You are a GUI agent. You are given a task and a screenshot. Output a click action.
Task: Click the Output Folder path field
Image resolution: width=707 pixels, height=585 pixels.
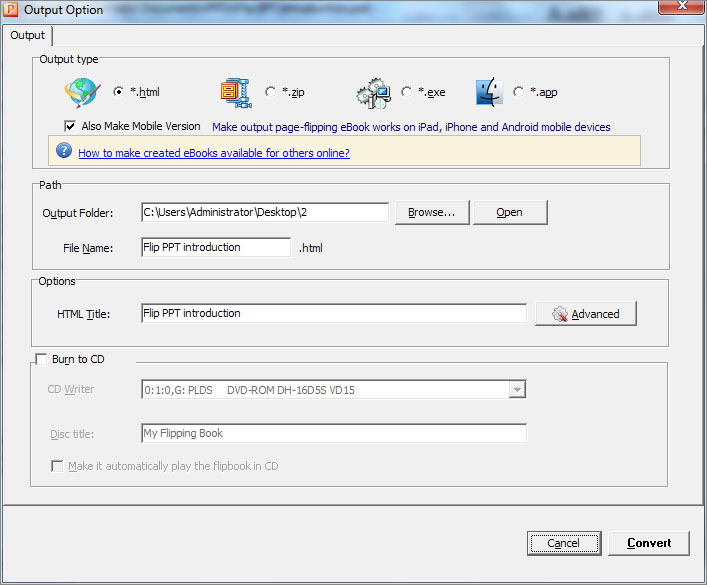coord(265,212)
